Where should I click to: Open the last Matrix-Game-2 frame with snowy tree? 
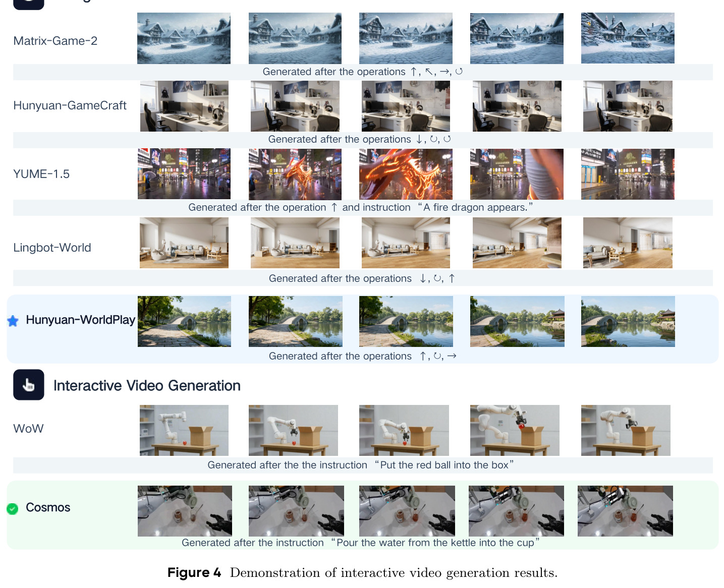[x=628, y=38]
